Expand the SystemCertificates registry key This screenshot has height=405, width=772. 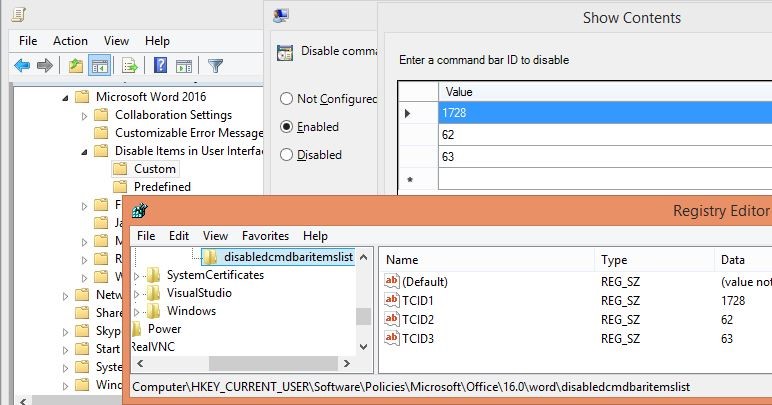[x=137, y=276]
